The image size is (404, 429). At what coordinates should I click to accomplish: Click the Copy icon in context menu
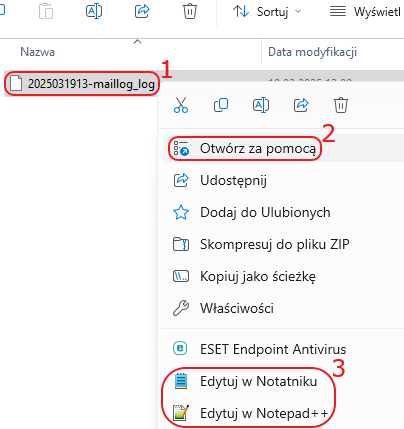click(x=221, y=105)
